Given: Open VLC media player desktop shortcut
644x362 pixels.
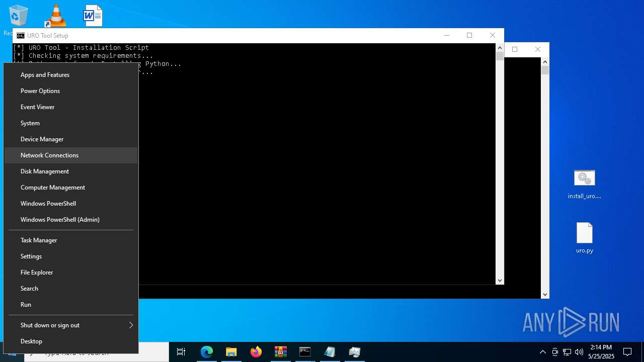Looking at the screenshot, I should [56, 15].
